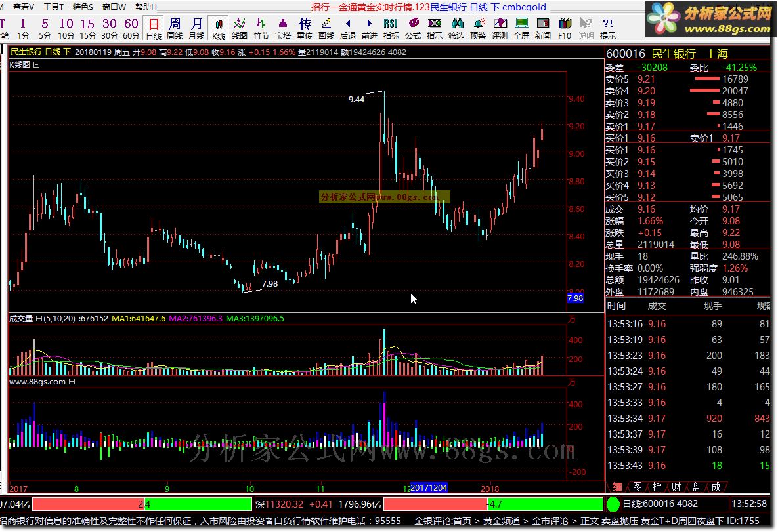
Task: Open the 查看V menu
Action: pos(24,7)
